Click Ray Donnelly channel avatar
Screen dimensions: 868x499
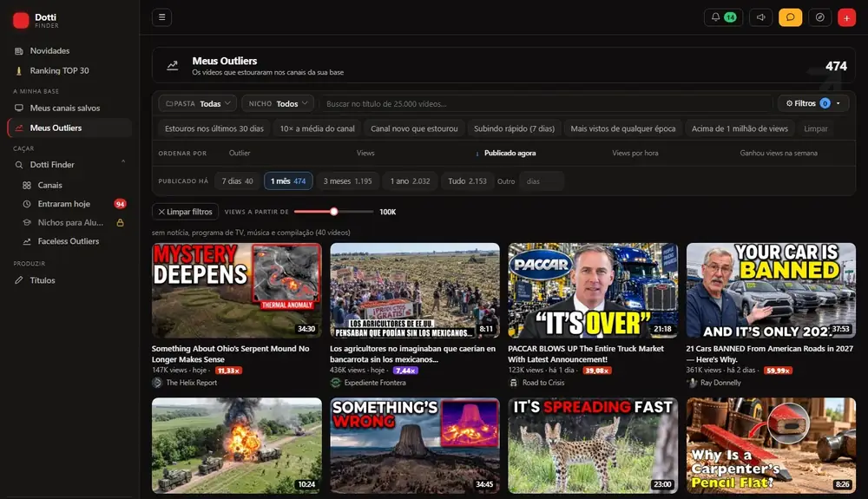(692, 382)
